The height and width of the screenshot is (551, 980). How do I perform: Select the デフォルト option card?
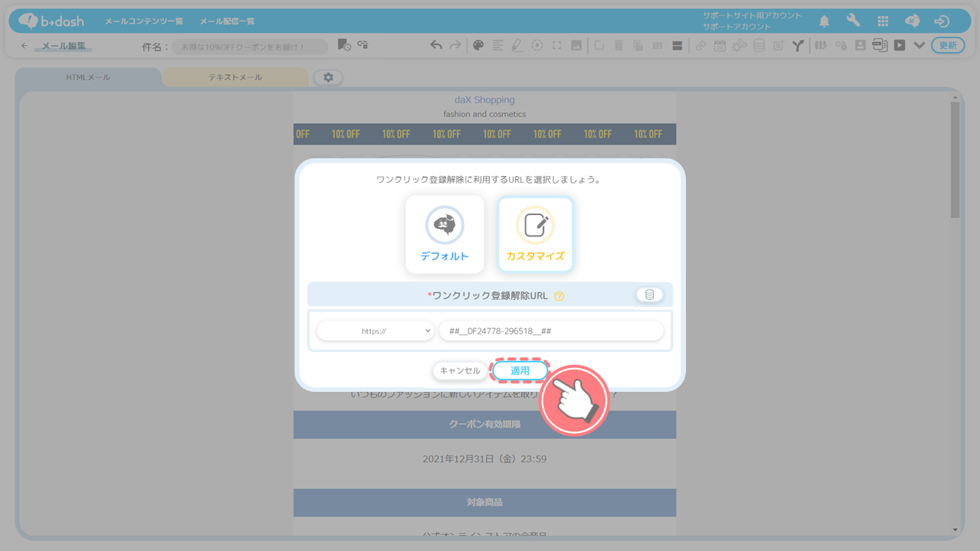[x=445, y=234]
